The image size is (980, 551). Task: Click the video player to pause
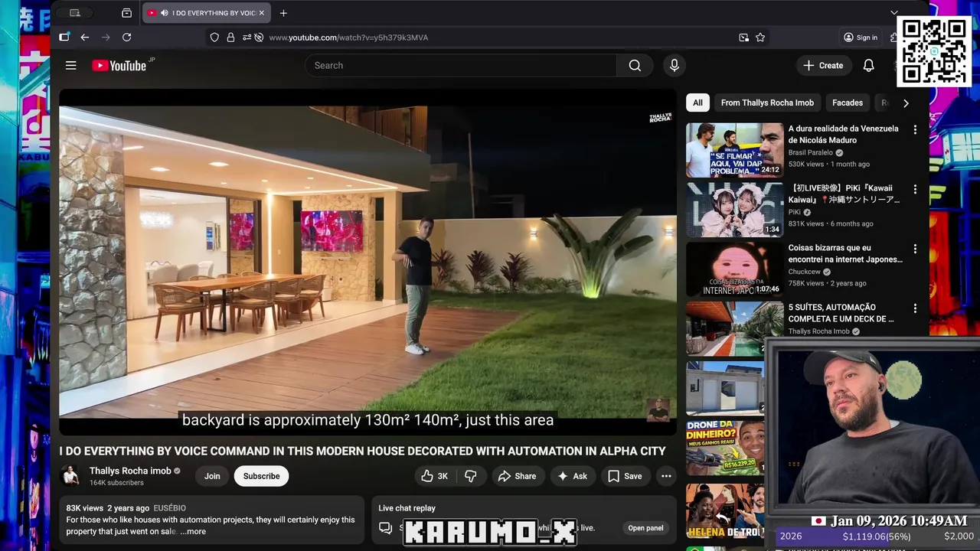(x=367, y=262)
